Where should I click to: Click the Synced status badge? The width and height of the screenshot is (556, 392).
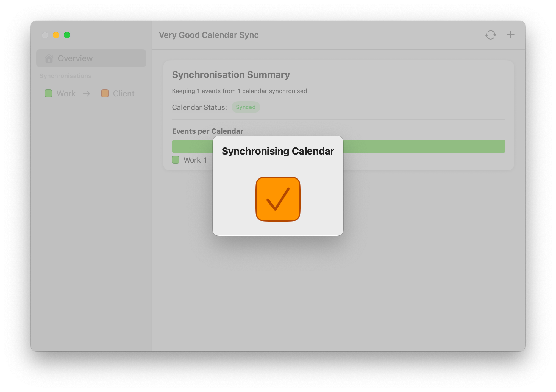[246, 107]
